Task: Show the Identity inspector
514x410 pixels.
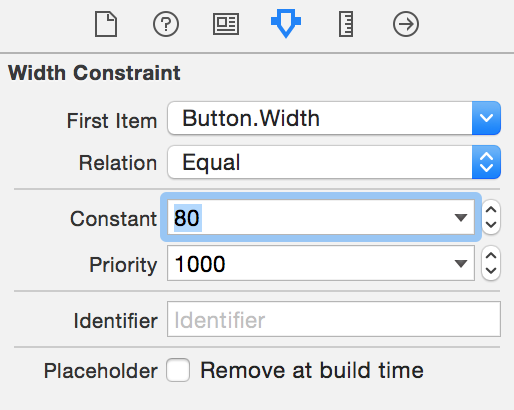Action: pos(226,24)
